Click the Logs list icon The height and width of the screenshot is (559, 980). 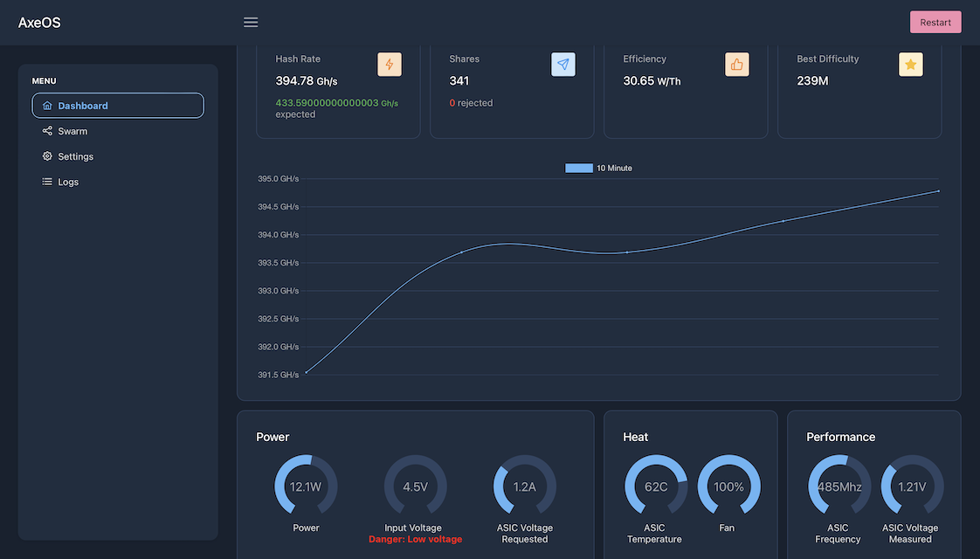[x=47, y=182]
